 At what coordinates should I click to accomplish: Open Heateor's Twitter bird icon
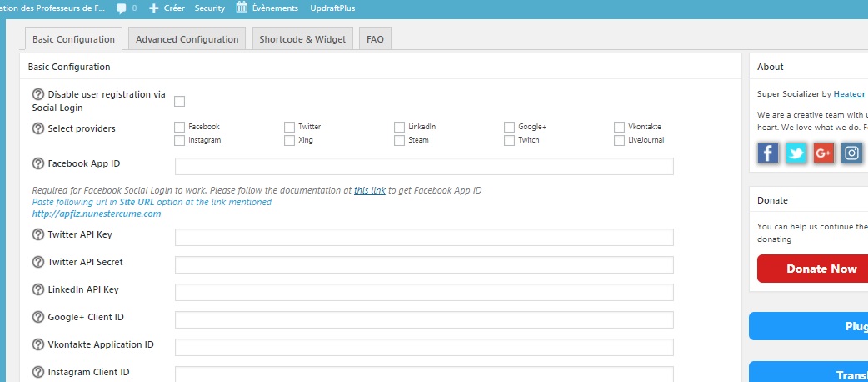click(x=796, y=153)
